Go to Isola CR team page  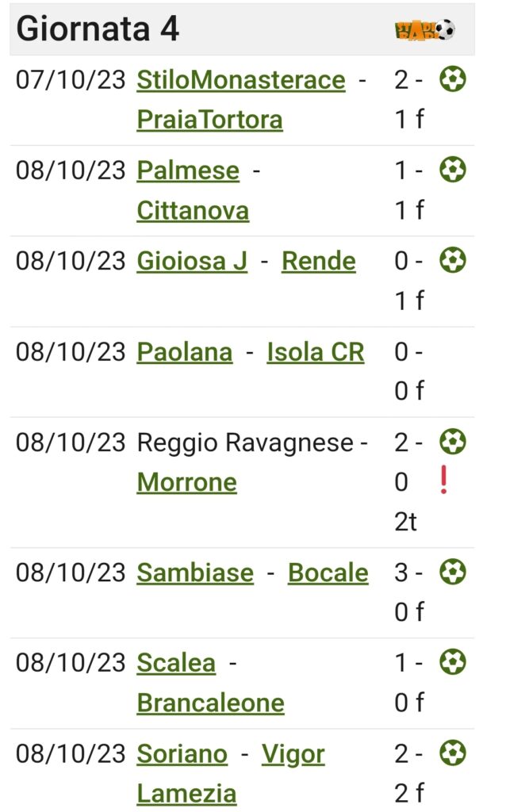point(316,352)
